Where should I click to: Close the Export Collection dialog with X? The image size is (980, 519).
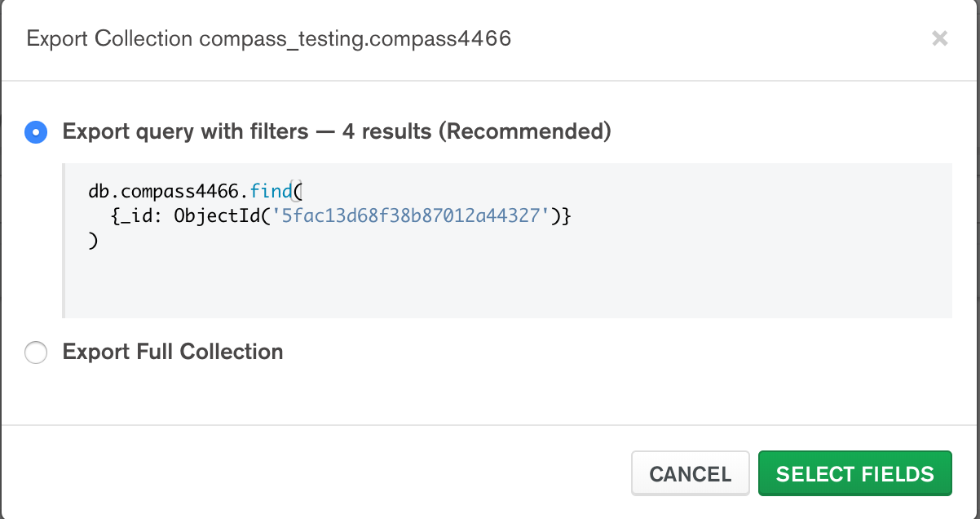tap(939, 38)
